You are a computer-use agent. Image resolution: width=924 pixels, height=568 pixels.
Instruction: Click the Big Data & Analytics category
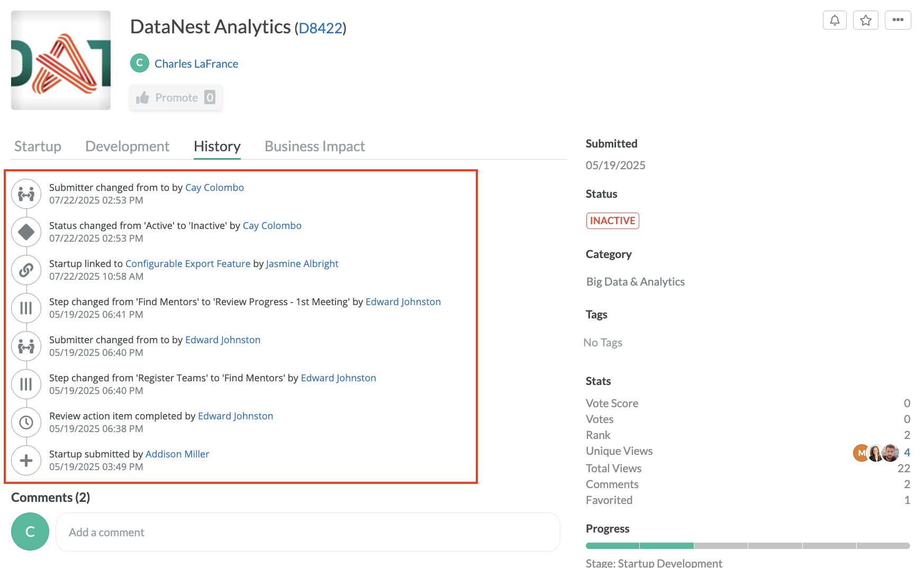click(636, 282)
